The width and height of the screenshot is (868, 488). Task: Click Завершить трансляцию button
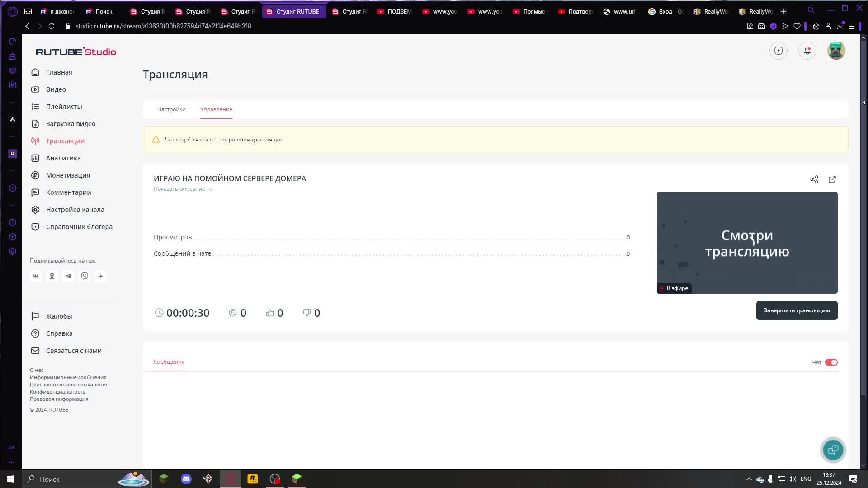click(797, 310)
